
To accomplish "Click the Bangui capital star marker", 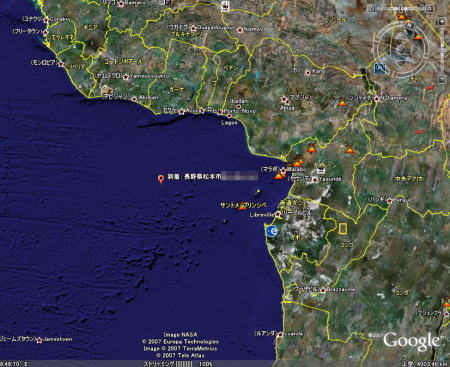I will (x=389, y=201).
